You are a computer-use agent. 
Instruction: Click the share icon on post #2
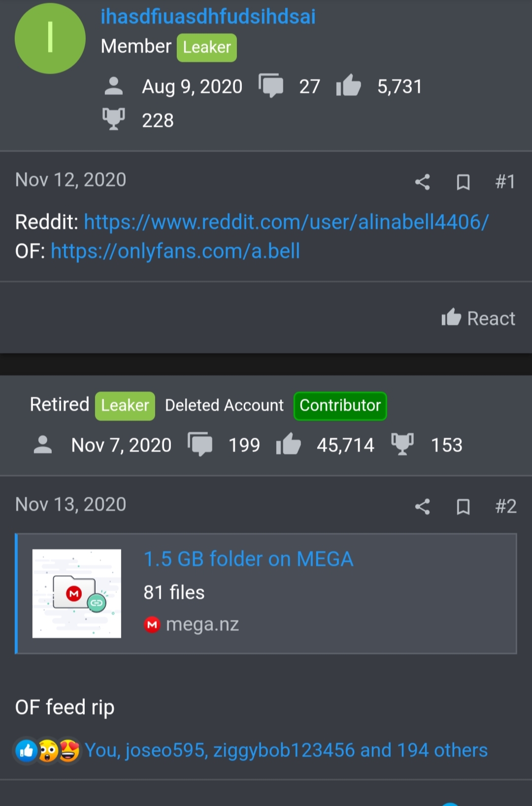tap(422, 506)
